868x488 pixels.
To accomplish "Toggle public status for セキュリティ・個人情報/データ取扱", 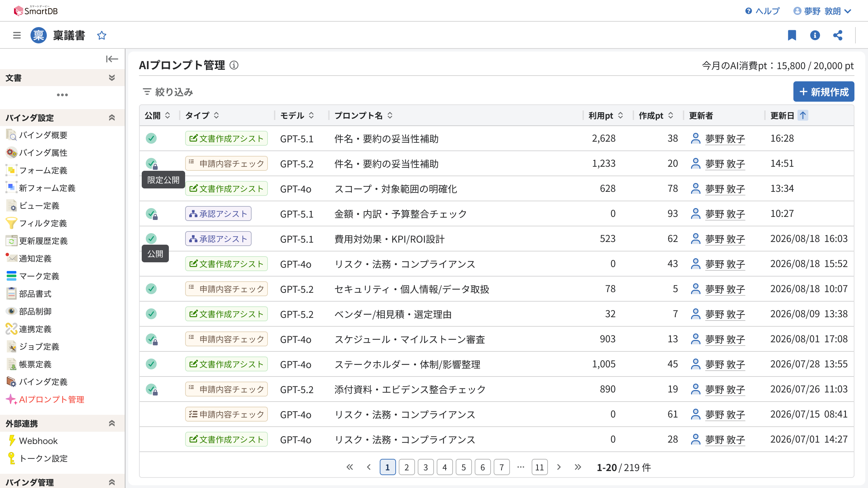I will [151, 289].
